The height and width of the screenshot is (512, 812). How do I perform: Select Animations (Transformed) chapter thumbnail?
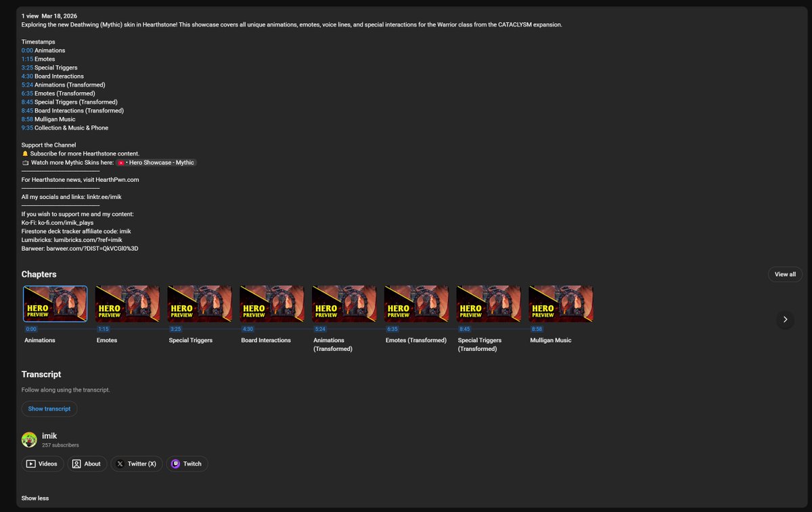[344, 304]
